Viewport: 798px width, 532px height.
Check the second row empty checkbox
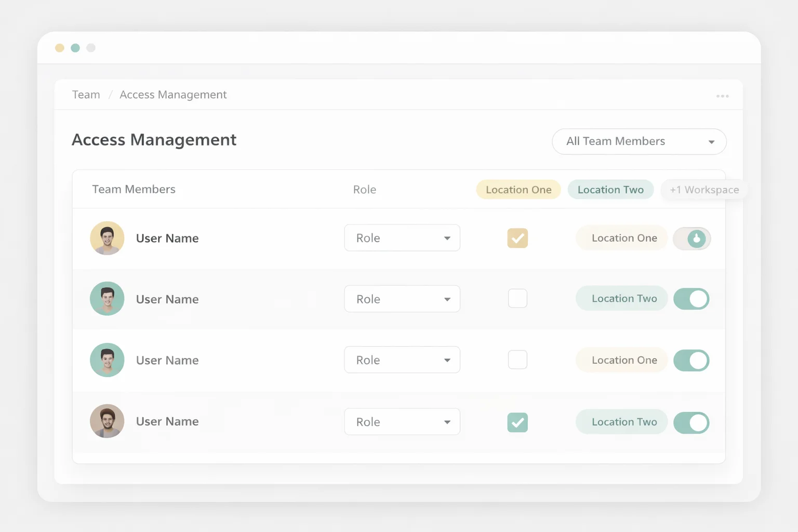tap(517, 299)
